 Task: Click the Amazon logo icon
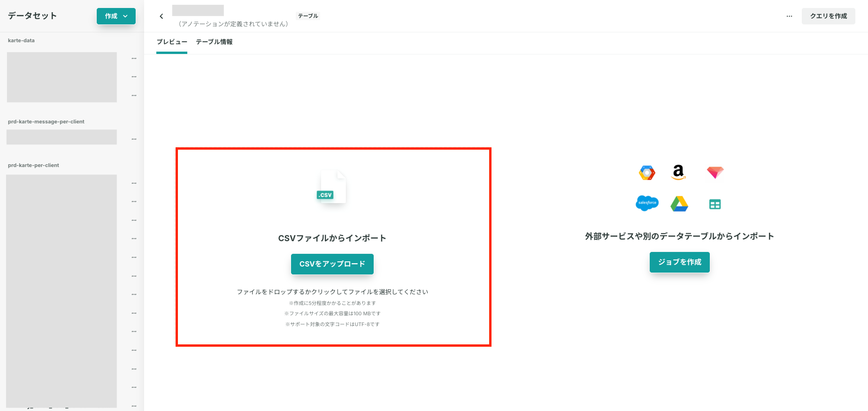point(678,172)
